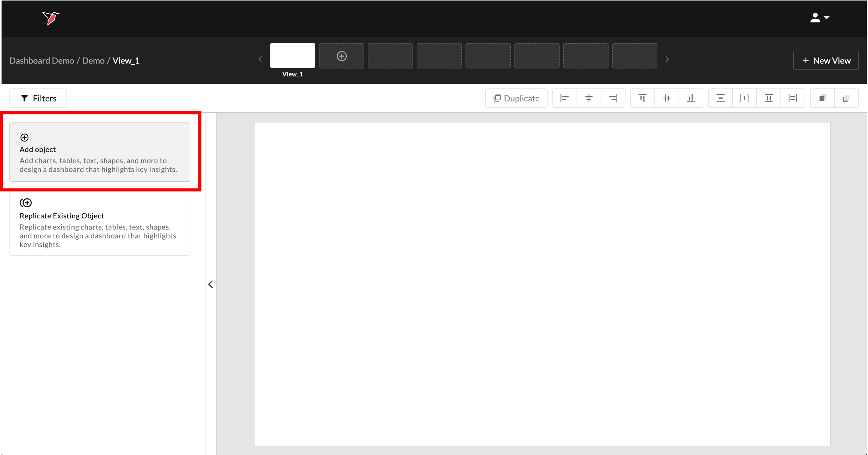Viewport: 868px width, 455px height.
Task: Click the align bottom edges icon
Action: click(x=691, y=98)
